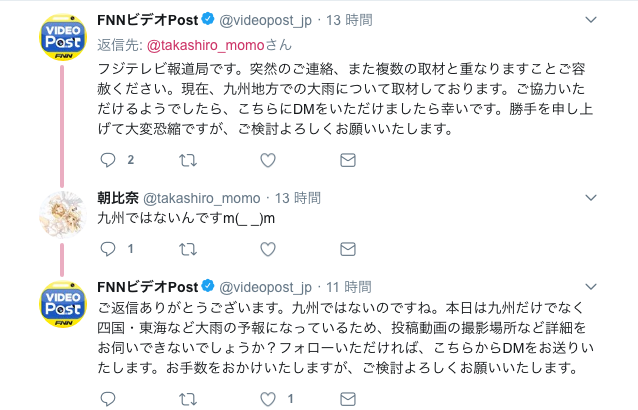Like 朝比奈's 九州ではないんです tweet
The image size is (638, 410).
pyautogui.click(x=267, y=248)
